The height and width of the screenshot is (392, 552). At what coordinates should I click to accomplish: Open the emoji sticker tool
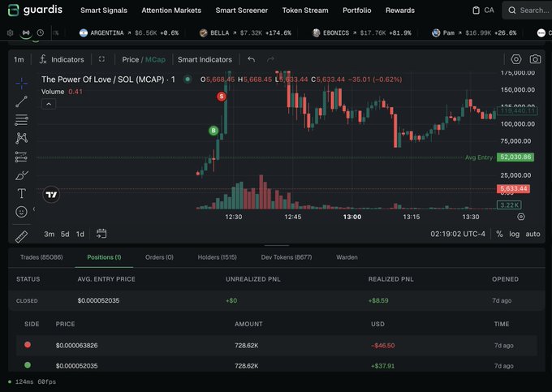pos(21,212)
